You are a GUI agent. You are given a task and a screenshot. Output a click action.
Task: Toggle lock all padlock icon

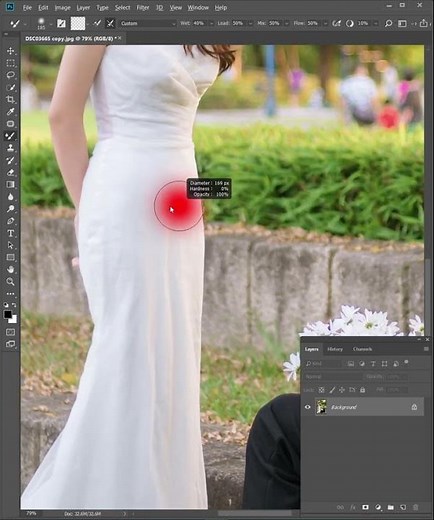coord(363,390)
